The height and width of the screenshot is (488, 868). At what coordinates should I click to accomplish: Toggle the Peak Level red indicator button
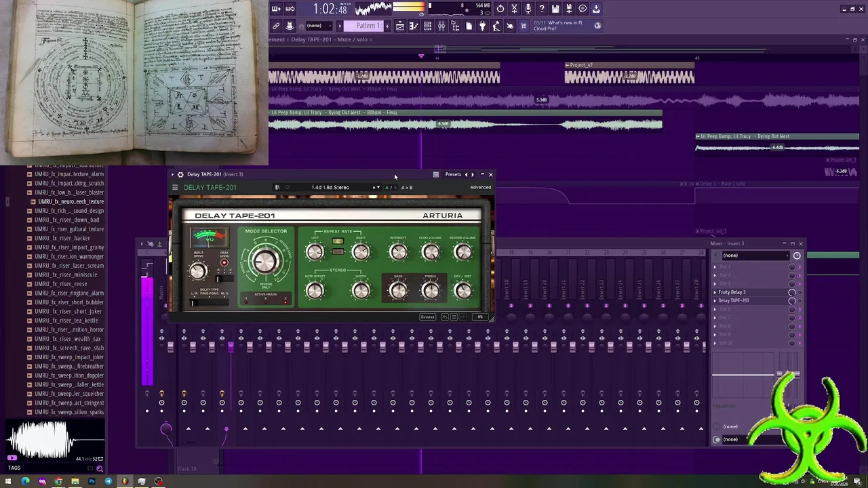(224, 263)
